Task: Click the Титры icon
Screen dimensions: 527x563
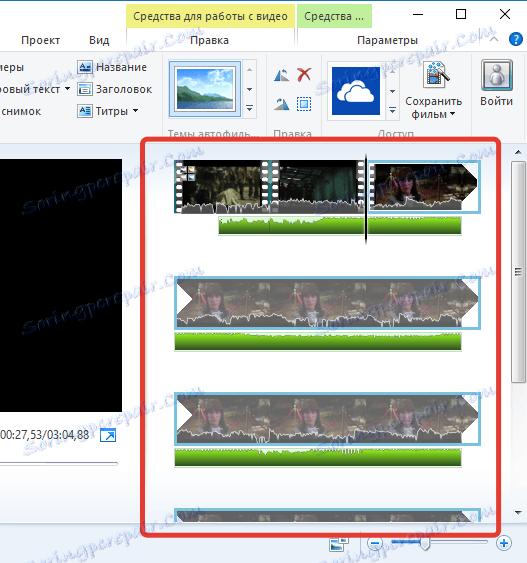Action: (x=85, y=111)
